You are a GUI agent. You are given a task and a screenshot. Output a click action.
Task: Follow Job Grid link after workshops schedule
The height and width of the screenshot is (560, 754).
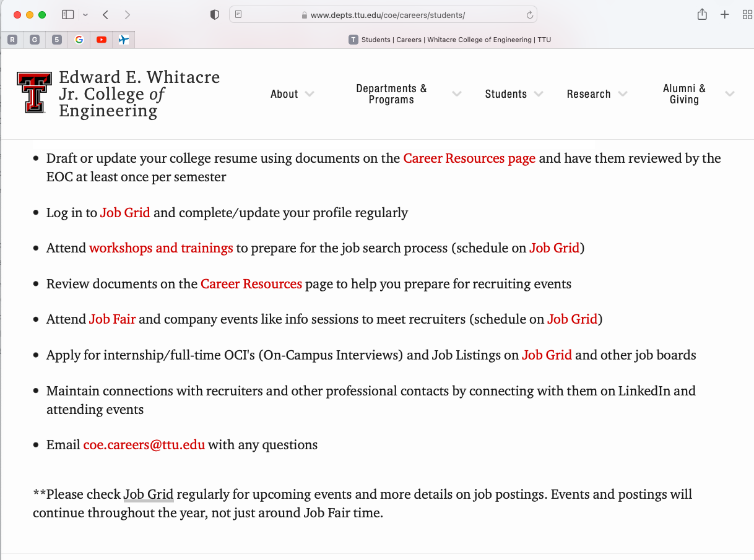tap(555, 248)
